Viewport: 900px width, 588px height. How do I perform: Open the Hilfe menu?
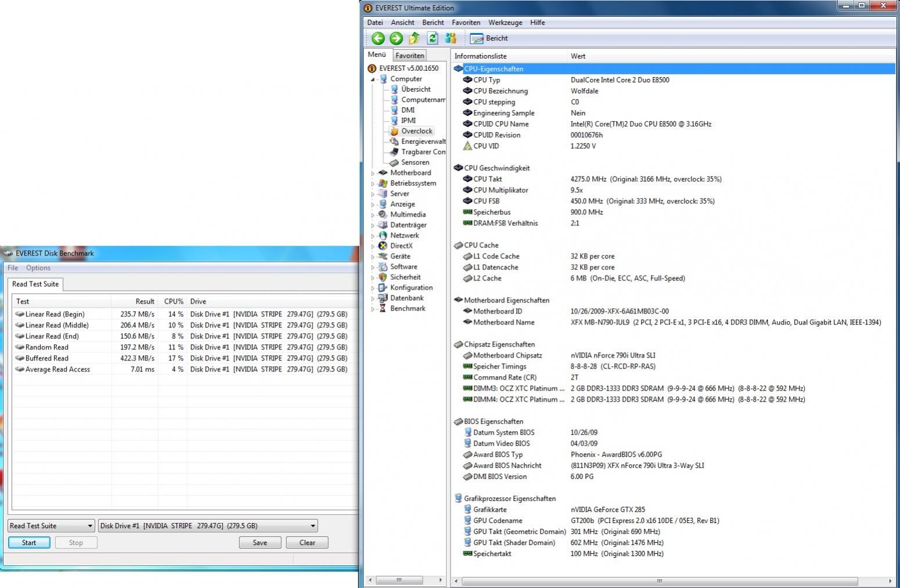(x=538, y=23)
